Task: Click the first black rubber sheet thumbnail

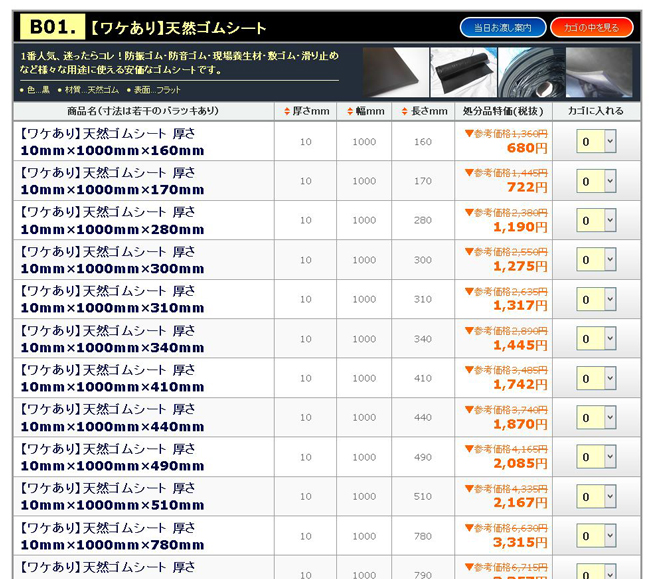Action: (395, 72)
